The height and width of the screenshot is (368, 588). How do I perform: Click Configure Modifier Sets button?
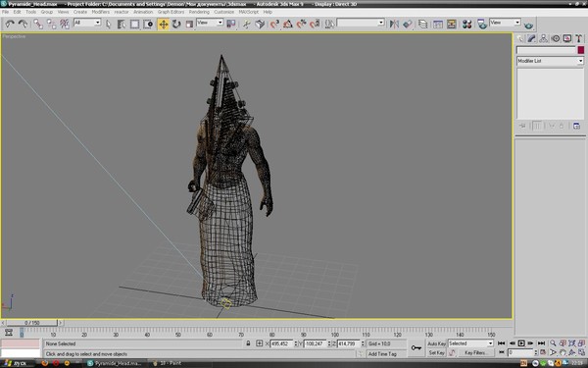pos(576,126)
